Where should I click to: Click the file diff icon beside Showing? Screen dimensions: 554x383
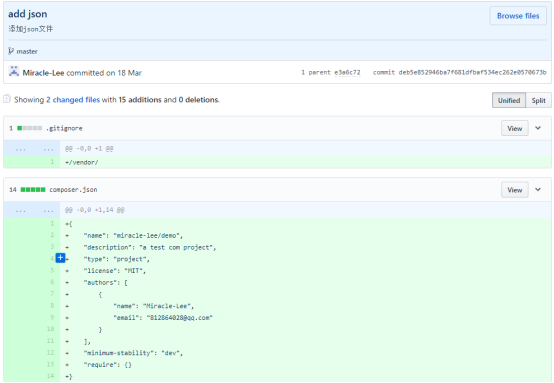pos(7,99)
